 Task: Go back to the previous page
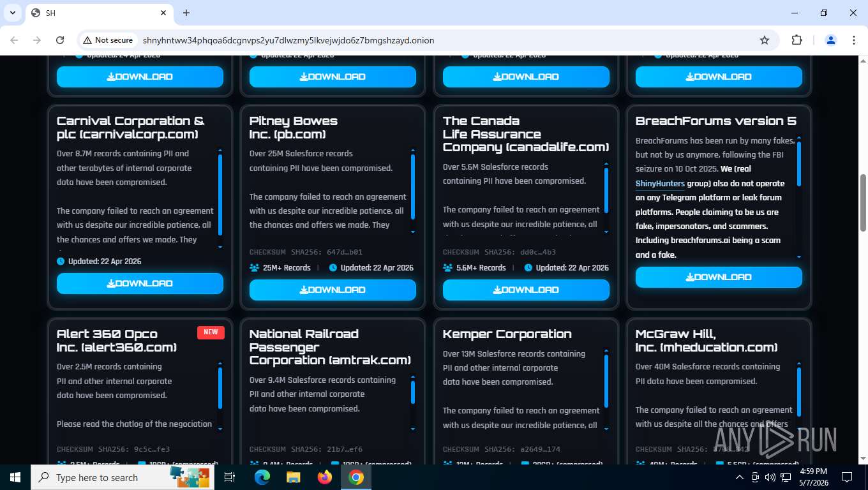[x=14, y=40]
